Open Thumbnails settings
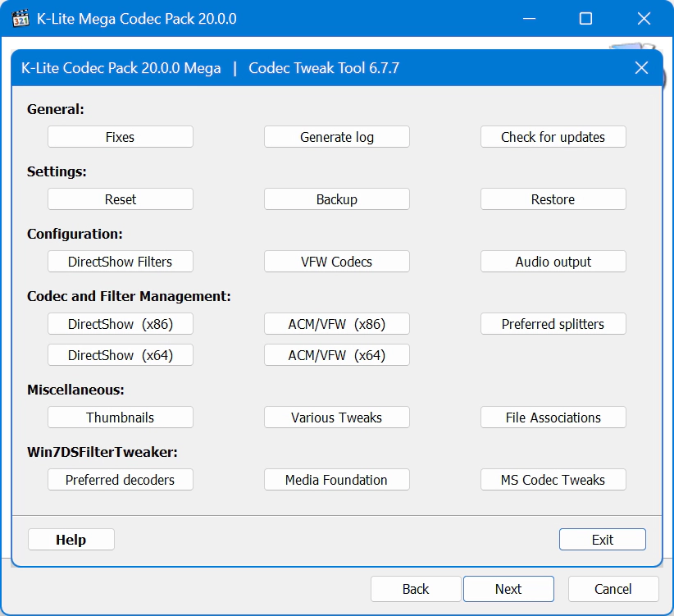Screen dimensions: 674x616 121,417
